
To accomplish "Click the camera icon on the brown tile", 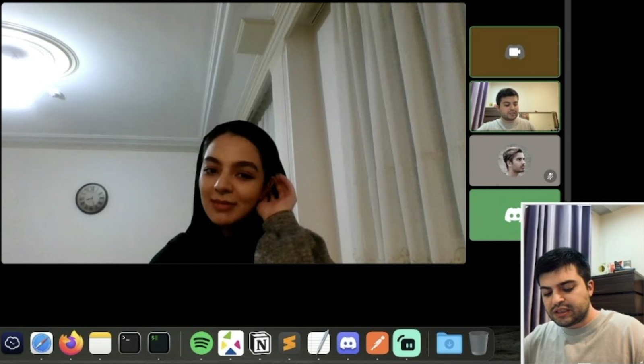I will tap(515, 52).
